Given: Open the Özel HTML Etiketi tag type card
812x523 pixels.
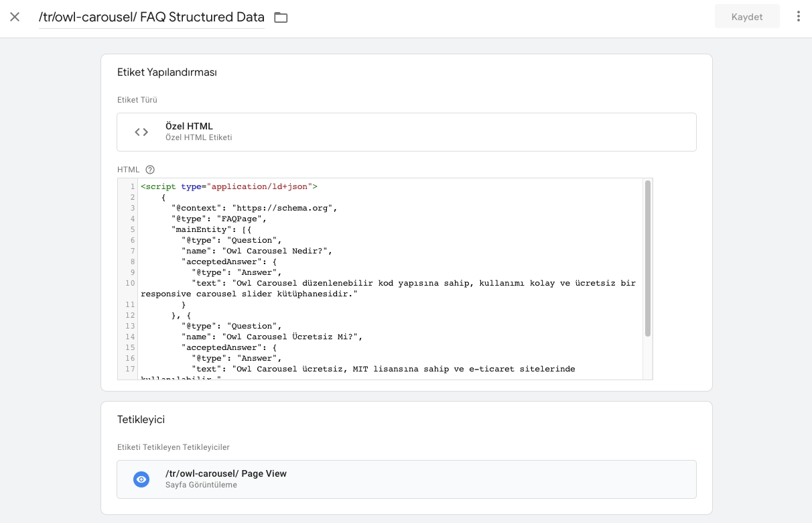Looking at the screenshot, I should (x=407, y=131).
